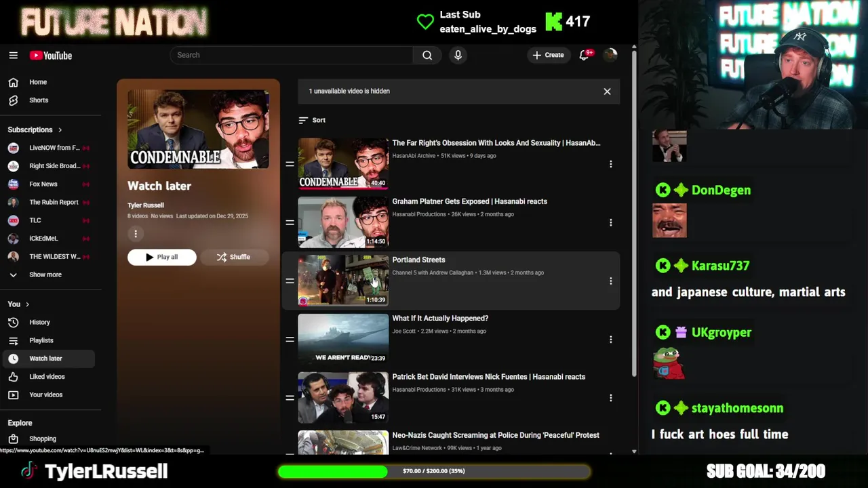Expand the Subscriptions section
The image size is (868, 488).
pos(35,129)
